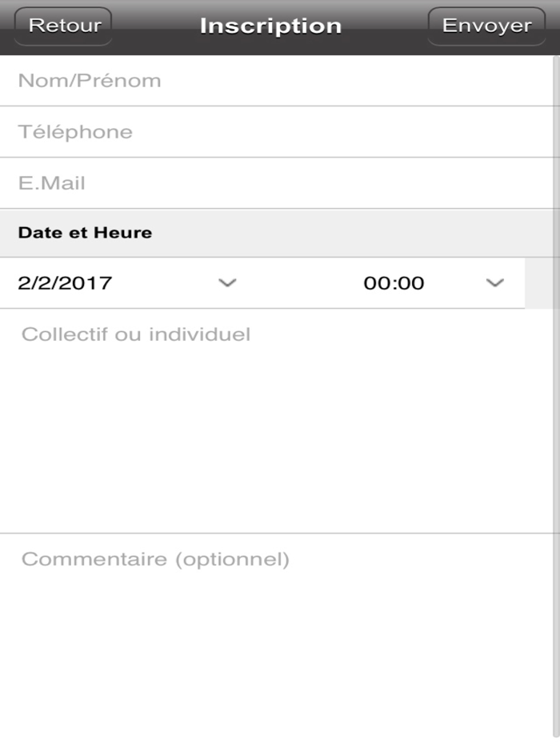Viewport: 560px width, 747px height.
Task: Expand the 00:00 time chevron
Action: tap(495, 282)
